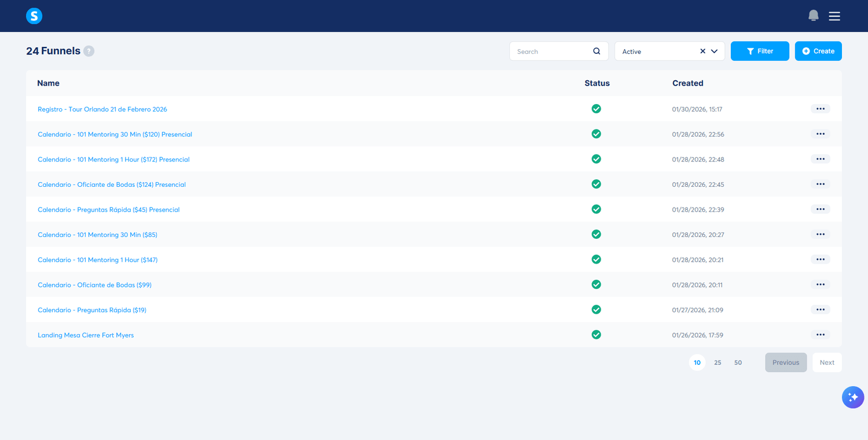
Task: Click the search magnifier icon
Action: [596, 51]
